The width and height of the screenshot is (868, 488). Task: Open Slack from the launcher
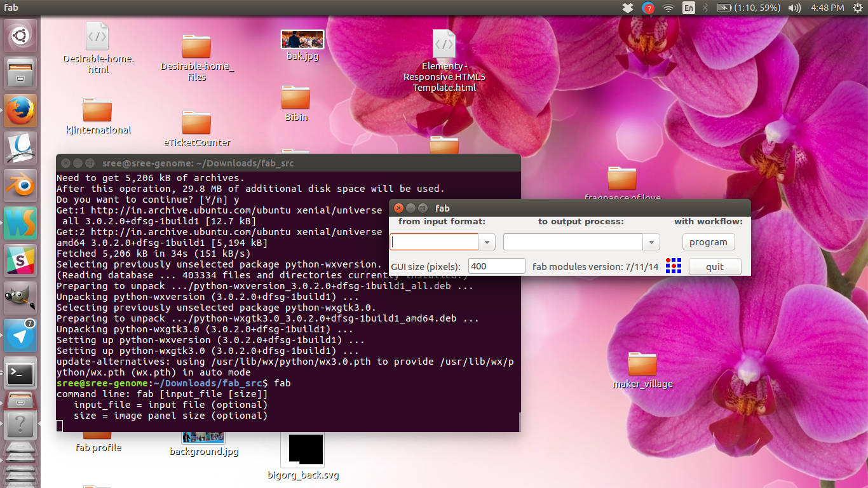[20, 259]
